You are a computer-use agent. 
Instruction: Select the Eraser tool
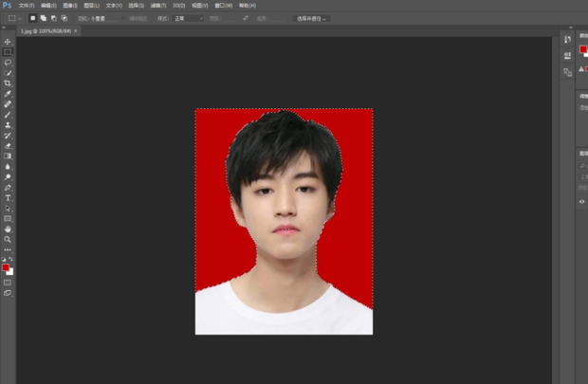coord(8,145)
